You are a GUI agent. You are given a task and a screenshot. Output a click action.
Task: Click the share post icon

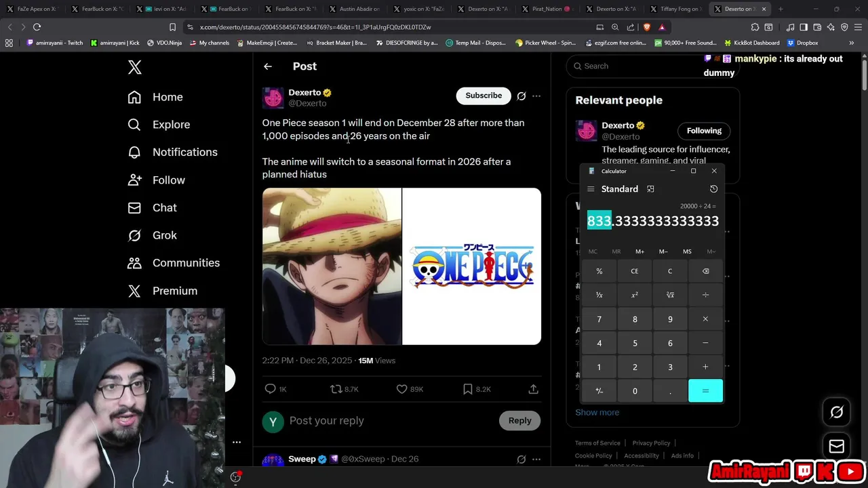(534, 389)
